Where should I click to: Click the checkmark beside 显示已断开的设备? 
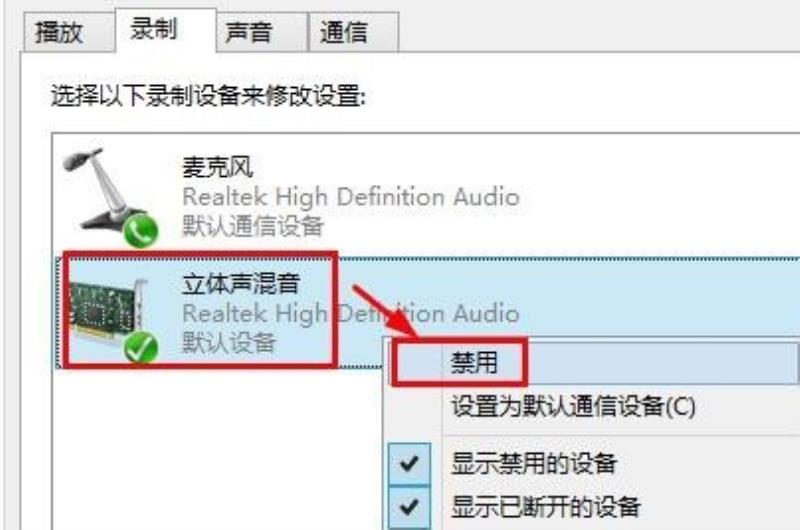coord(409,508)
